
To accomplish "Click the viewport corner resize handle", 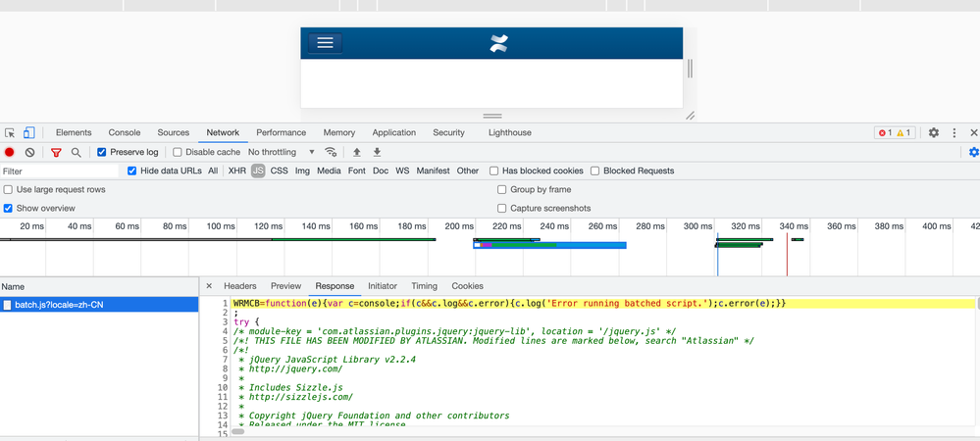I will coord(690,116).
